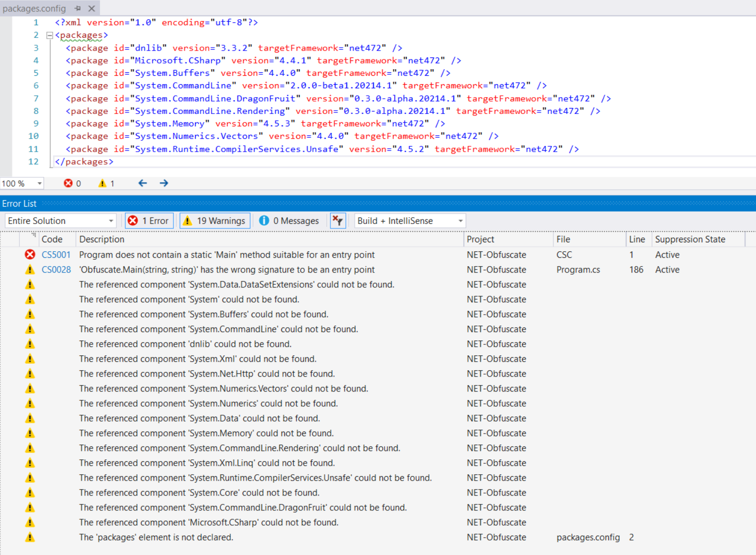Clear all filters using the filter icon
The height and width of the screenshot is (555, 756).
[337, 221]
